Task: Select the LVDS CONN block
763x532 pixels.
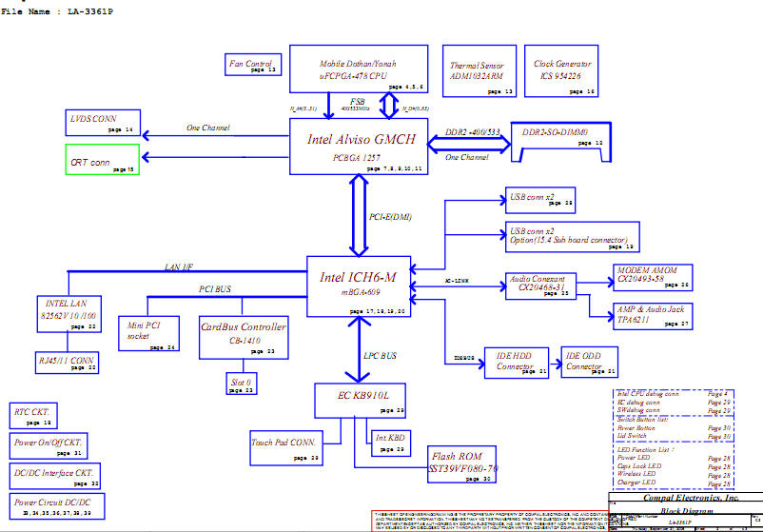Action: click(x=103, y=123)
